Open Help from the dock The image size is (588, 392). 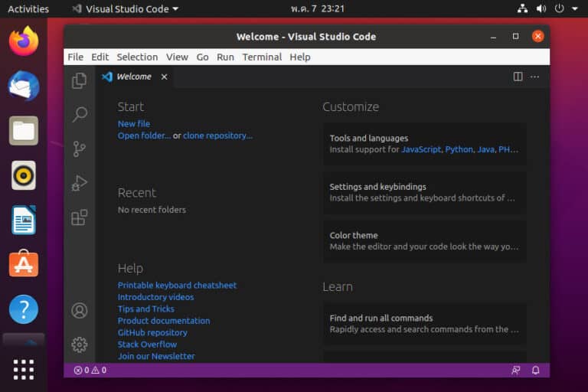24,309
